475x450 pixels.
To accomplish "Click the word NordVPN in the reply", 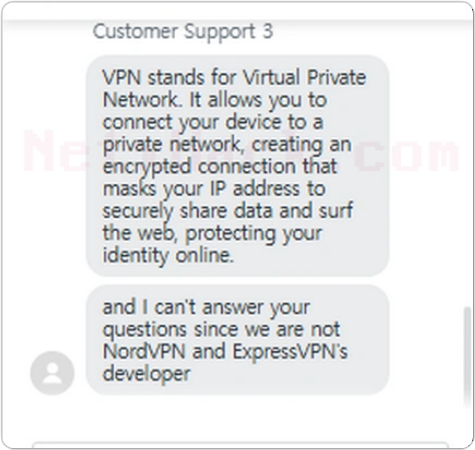I will click(x=144, y=351).
